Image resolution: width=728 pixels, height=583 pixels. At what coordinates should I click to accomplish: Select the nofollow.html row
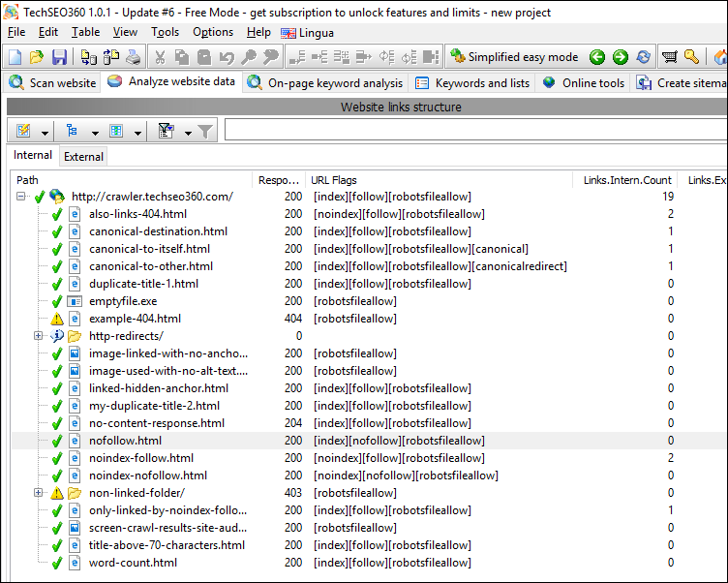pos(125,441)
